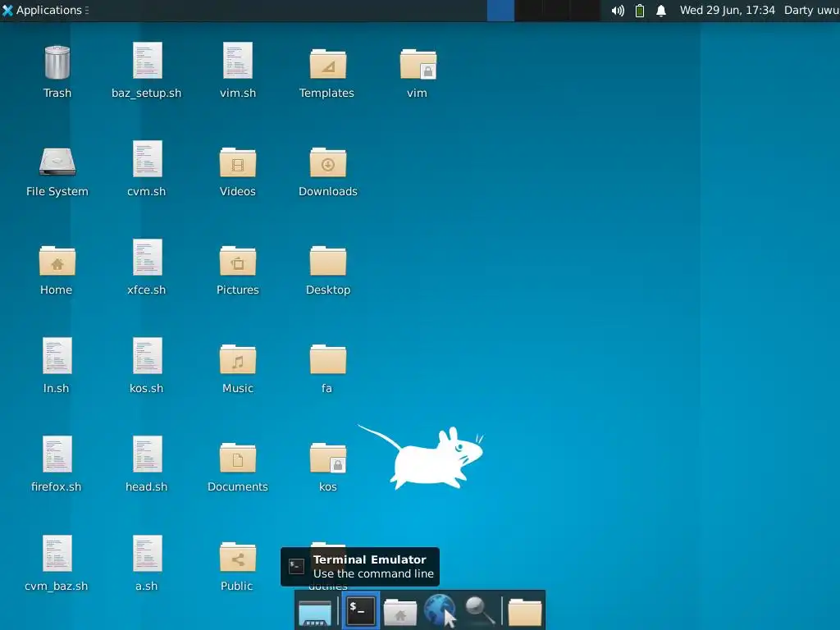Select the cvm.sh script file
This screenshot has height=630, width=840.
[147, 159]
